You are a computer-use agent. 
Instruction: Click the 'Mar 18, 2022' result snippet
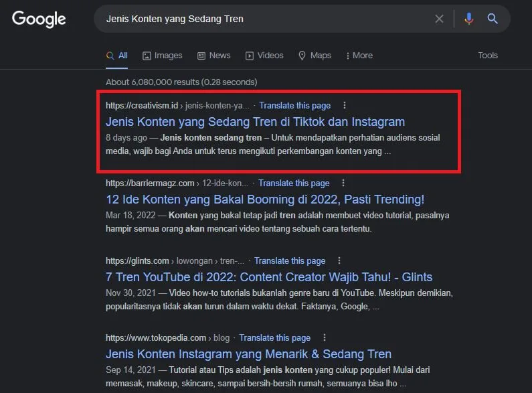(x=278, y=222)
